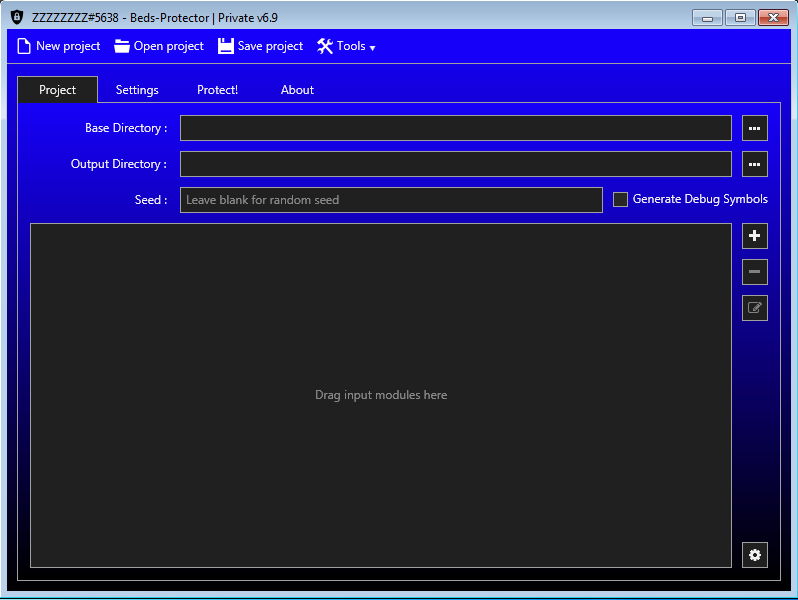
Task: Open project via the folder icon
Action: (122, 46)
